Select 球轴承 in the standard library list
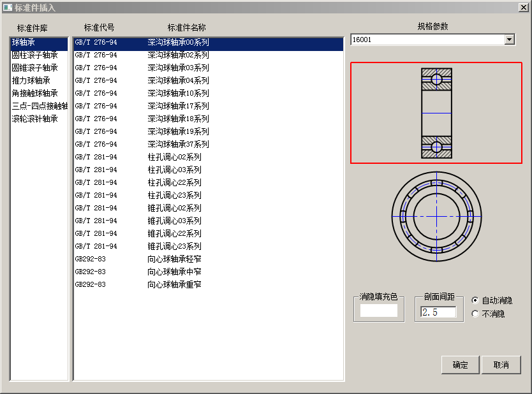 click(x=39, y=43)
